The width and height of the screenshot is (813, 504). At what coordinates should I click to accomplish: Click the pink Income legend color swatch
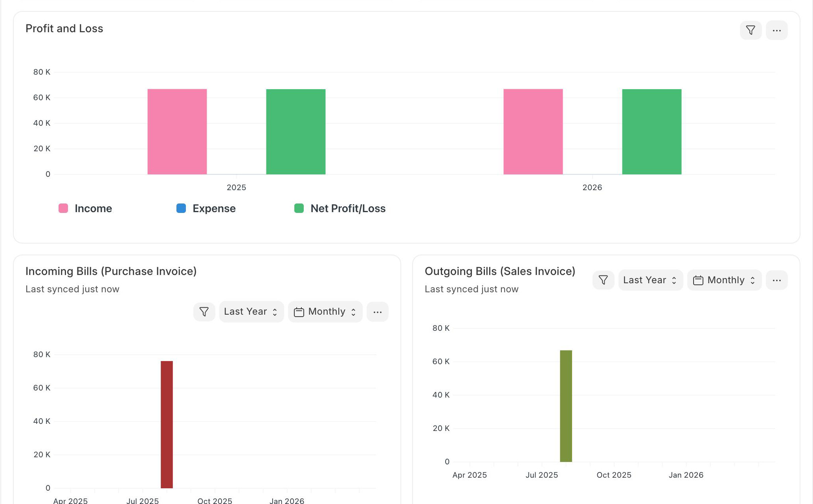click(x=63, y=208)
